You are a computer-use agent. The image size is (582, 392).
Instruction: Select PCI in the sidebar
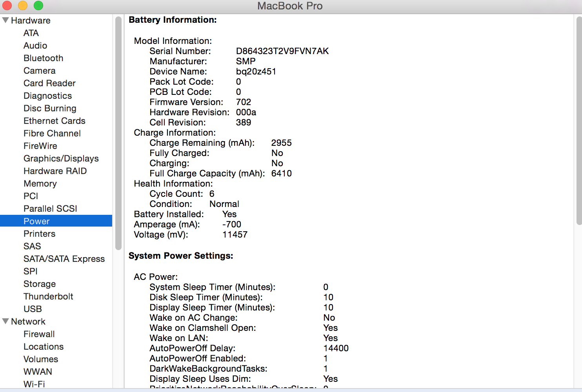click(31, 196)
